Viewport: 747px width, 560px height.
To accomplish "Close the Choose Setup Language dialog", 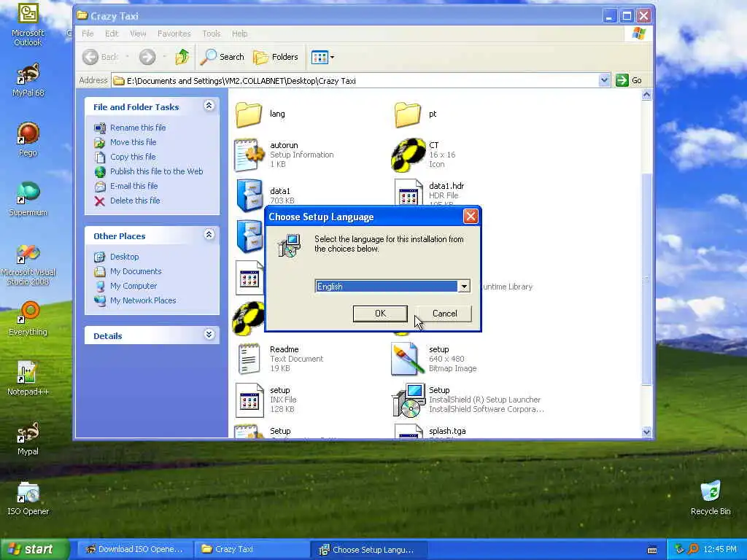I will coord(471,216).
